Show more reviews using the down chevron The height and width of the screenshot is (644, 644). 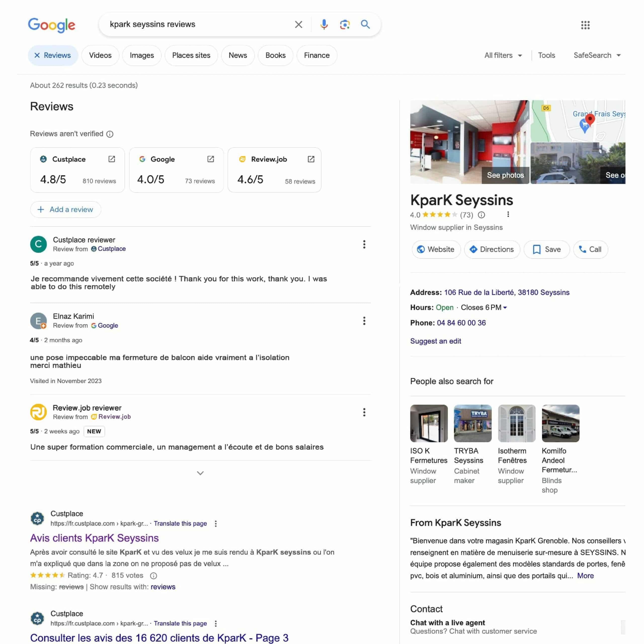point(200,473)
